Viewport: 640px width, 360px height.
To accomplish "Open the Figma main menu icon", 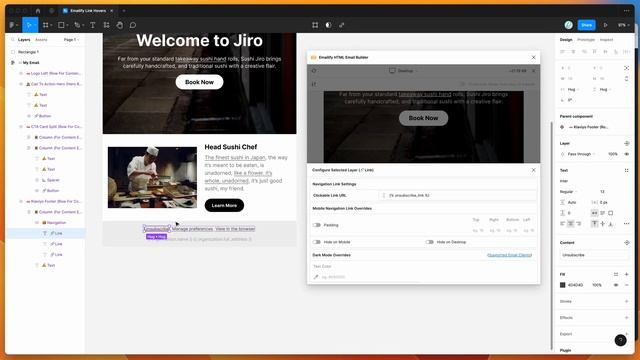I will [x=12, y=25].
